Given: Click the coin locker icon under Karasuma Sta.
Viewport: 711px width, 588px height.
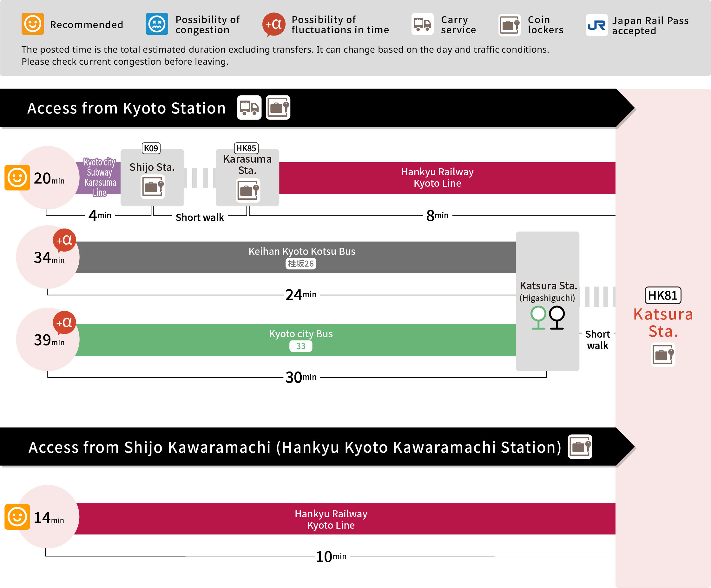Looking at the screenshot, I should (248, 191).
